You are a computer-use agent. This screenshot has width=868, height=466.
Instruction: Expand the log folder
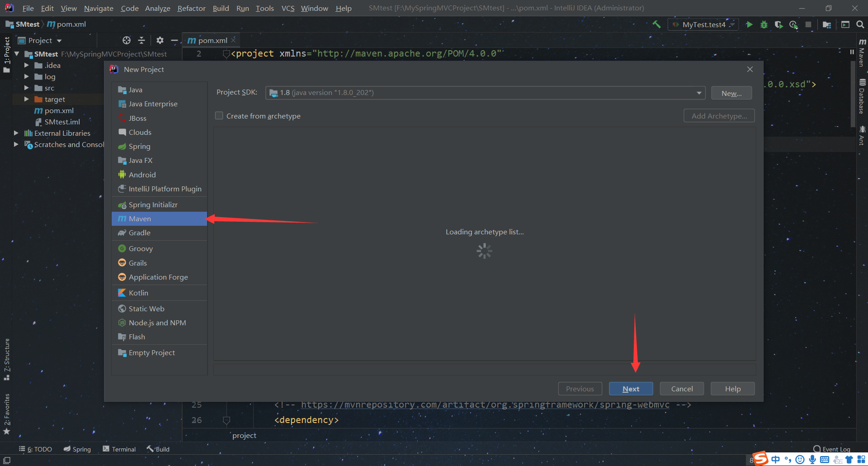click(x=27, y=76)
